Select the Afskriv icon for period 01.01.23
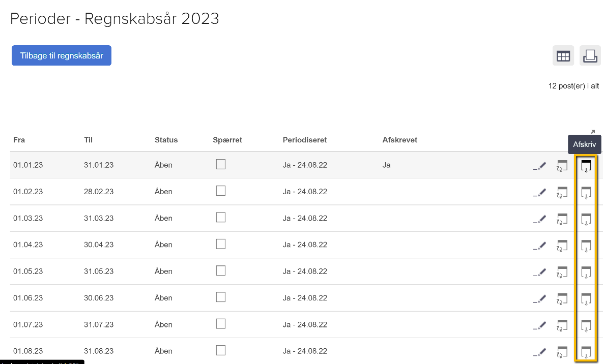The width and height of the screenshot is (604, 364). click(586, 165)
